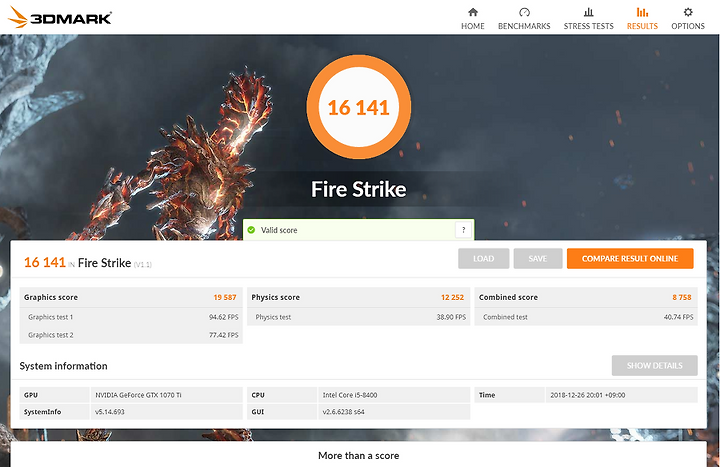Click Graphics test 1 row label
Viewport: 720px width, 467px height.
(51, 317)
